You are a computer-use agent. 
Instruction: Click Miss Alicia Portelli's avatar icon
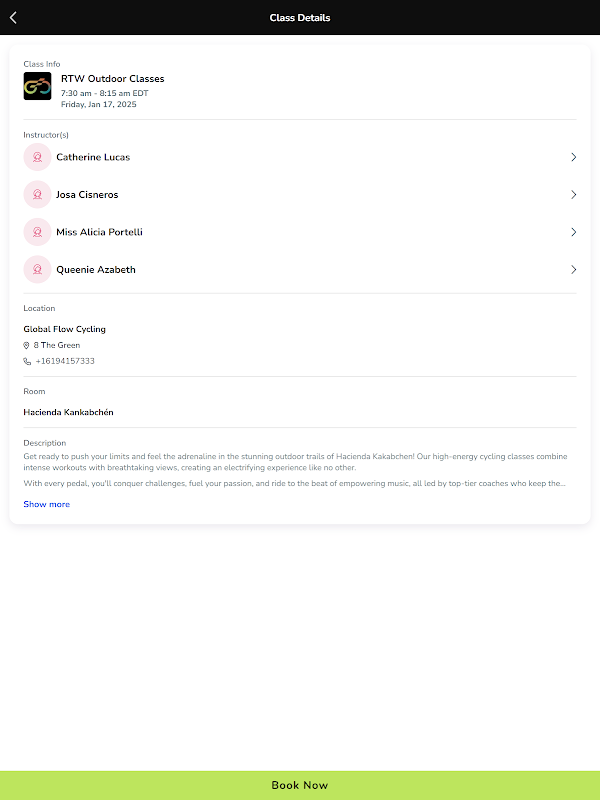[37, 232]
